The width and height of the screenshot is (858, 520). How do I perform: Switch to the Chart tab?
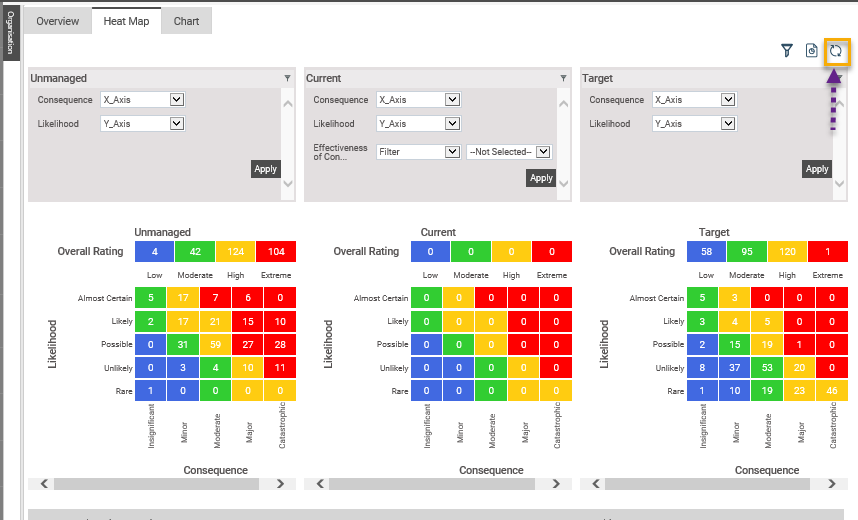point(186,22)
